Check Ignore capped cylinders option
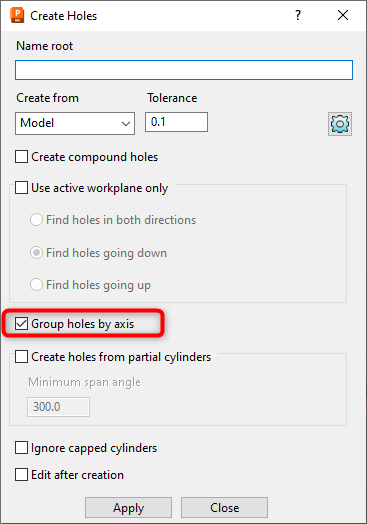This screenshot has height=524, width=367. coord(21,448)
